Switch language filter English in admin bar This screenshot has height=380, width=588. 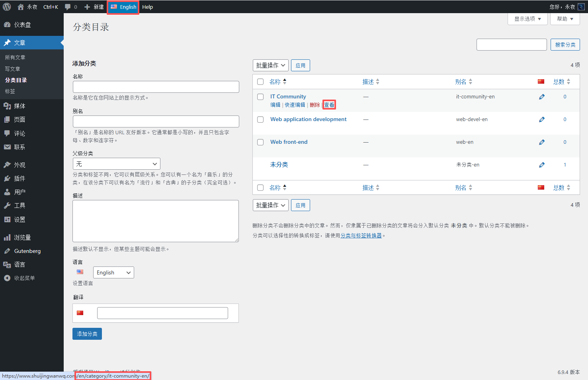click(123, 7)
